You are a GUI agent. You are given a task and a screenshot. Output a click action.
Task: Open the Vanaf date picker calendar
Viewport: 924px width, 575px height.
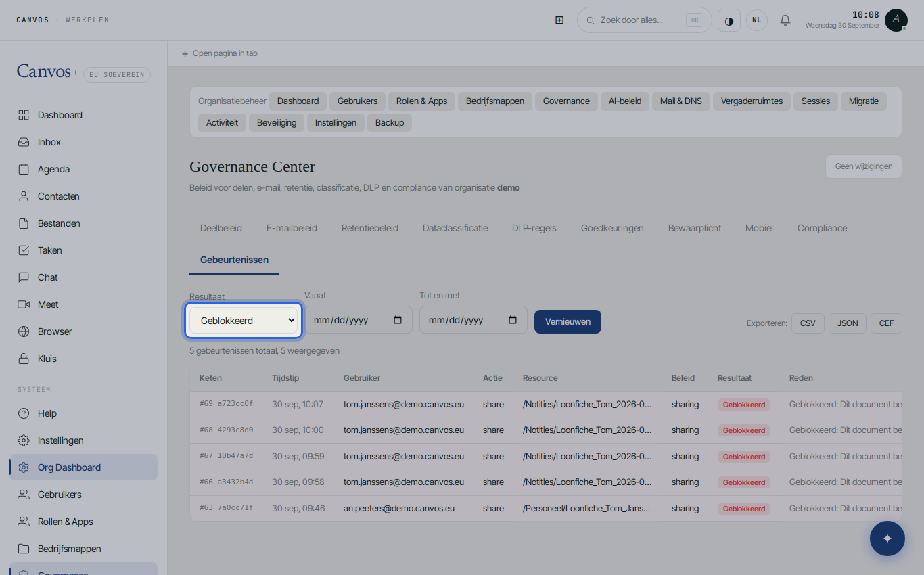(x=398, y=320)
